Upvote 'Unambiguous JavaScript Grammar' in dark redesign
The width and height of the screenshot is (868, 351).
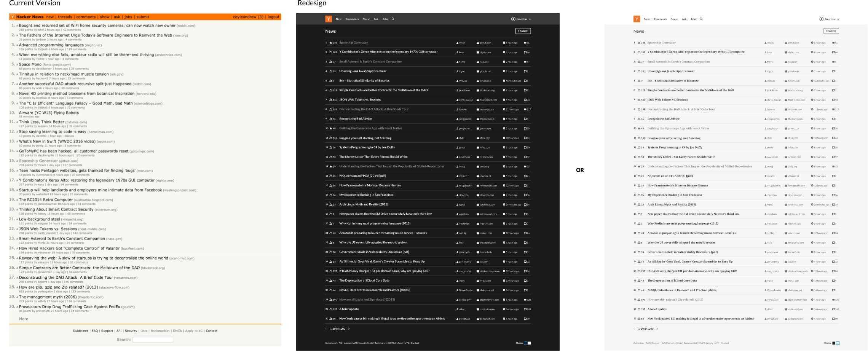(331, 71)
